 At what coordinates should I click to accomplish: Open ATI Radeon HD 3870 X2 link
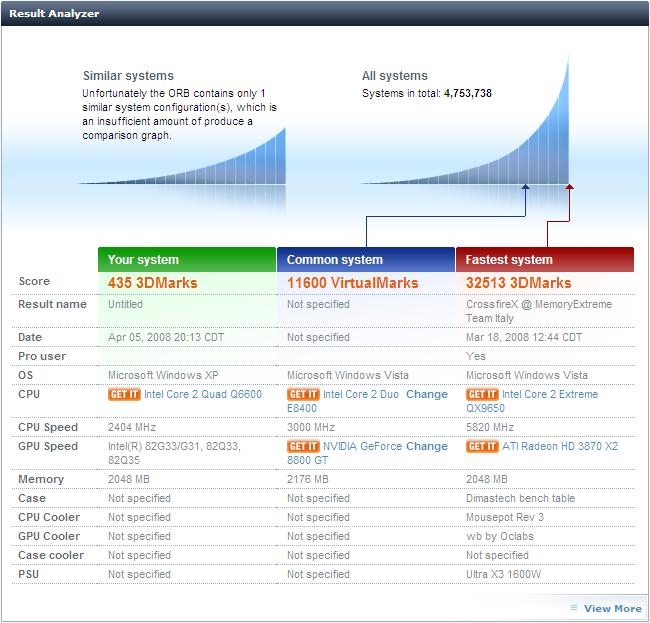tap(560, 446)
